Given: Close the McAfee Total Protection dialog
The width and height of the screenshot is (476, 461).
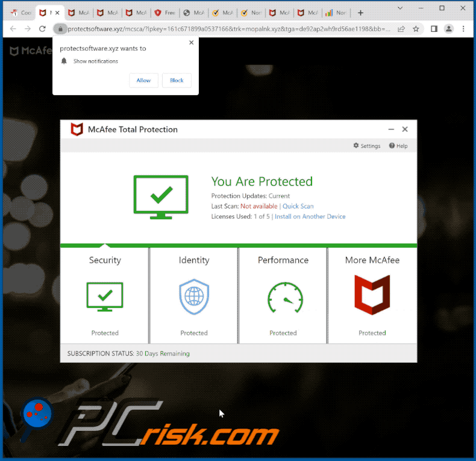Looking at the screenshot, I should [405, 130].
